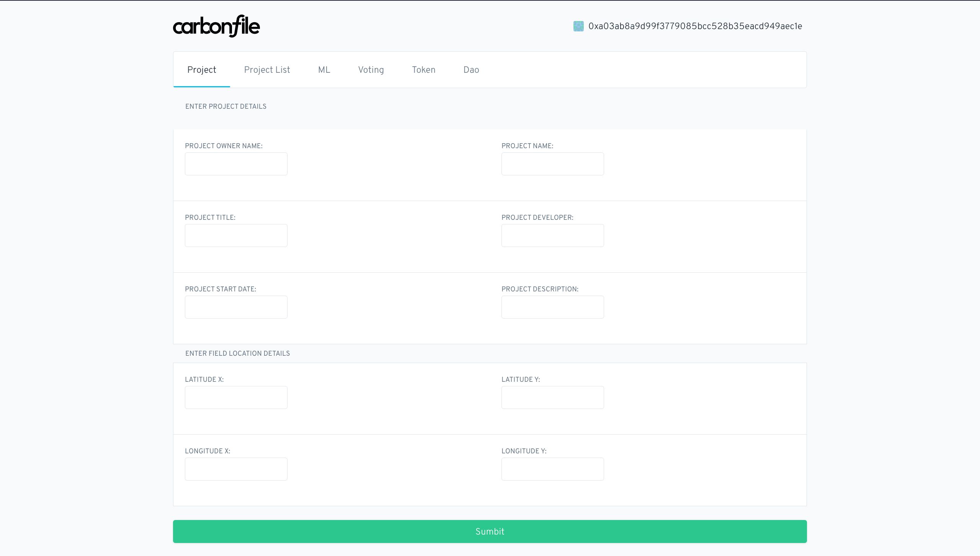
Task: Click the wallet avatar identicon
Action: [578, 26]
